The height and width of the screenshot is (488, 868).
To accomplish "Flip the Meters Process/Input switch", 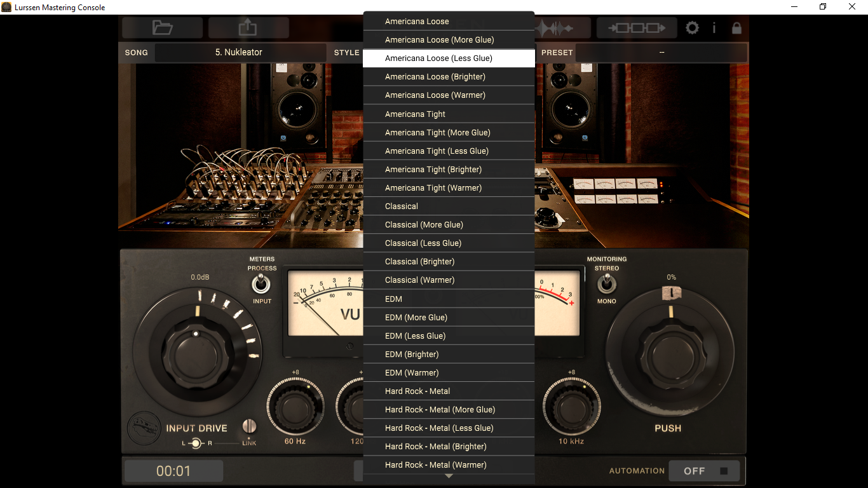I will (262, 284).
